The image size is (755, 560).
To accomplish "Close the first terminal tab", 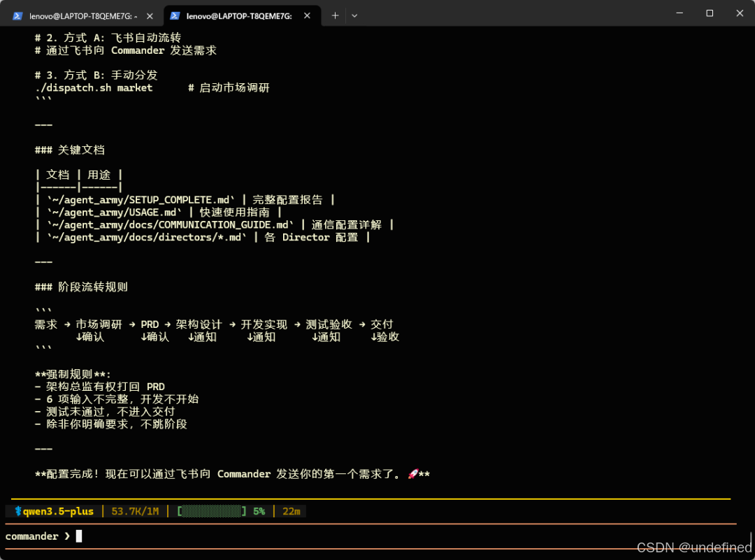I will [x=150, y=16].
